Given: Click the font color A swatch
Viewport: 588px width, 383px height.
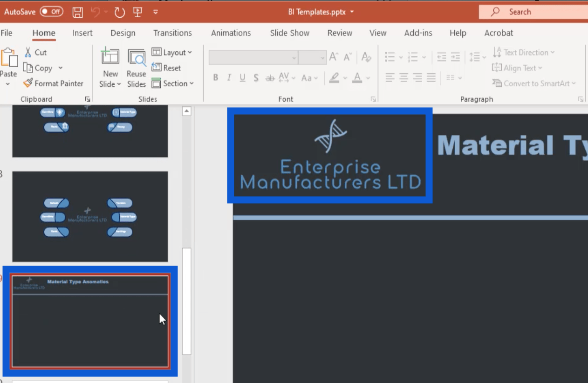Looking at the screenshot, I should [357, 78].
